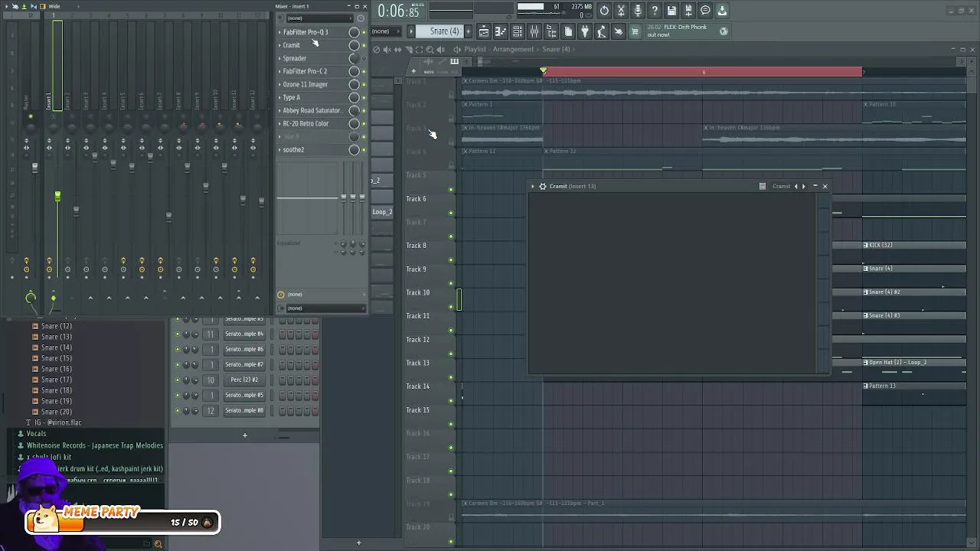Expand RC-20 Retro Color slot arrow
The width and height of the screenshot is (980, 551).
(279, 123)
